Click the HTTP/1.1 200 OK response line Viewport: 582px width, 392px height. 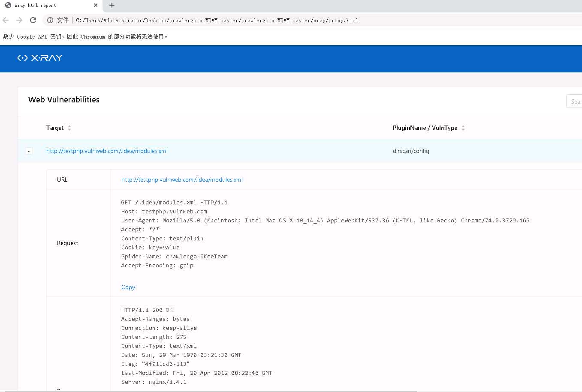[x=147, y=310]
